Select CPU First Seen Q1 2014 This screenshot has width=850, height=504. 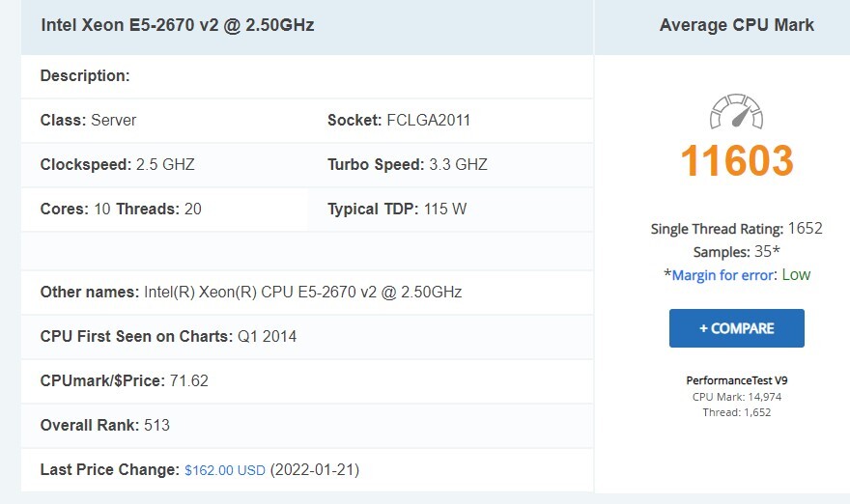(x=169, y=337)
